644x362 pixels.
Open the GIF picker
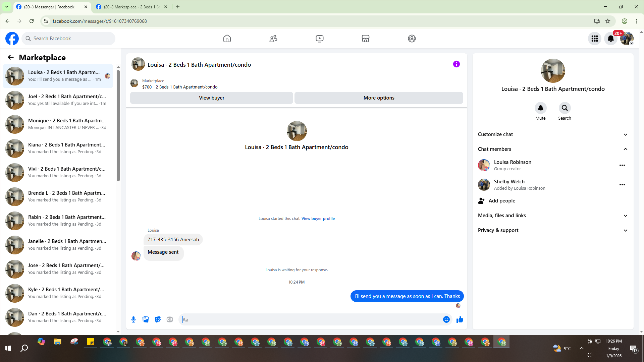click(x=170, y=319)
